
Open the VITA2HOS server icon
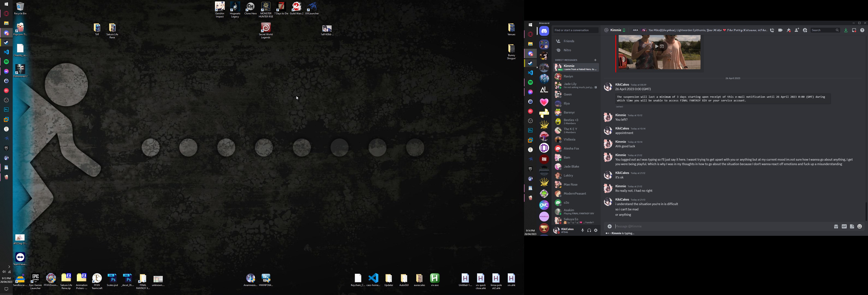point(544,217)
